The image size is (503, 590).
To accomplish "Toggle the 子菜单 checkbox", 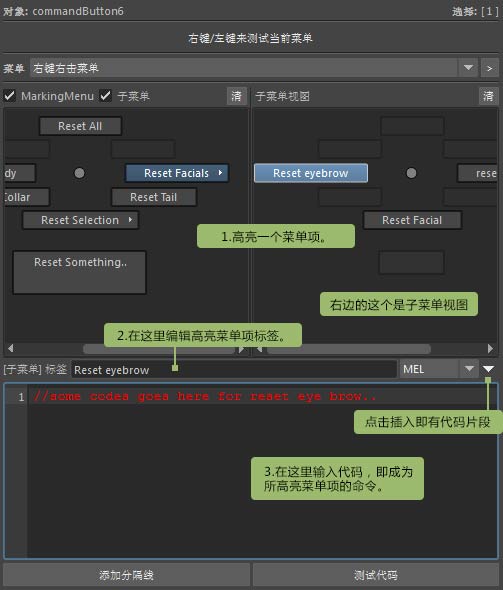I will pyautogui.click(x=106, y=96).
